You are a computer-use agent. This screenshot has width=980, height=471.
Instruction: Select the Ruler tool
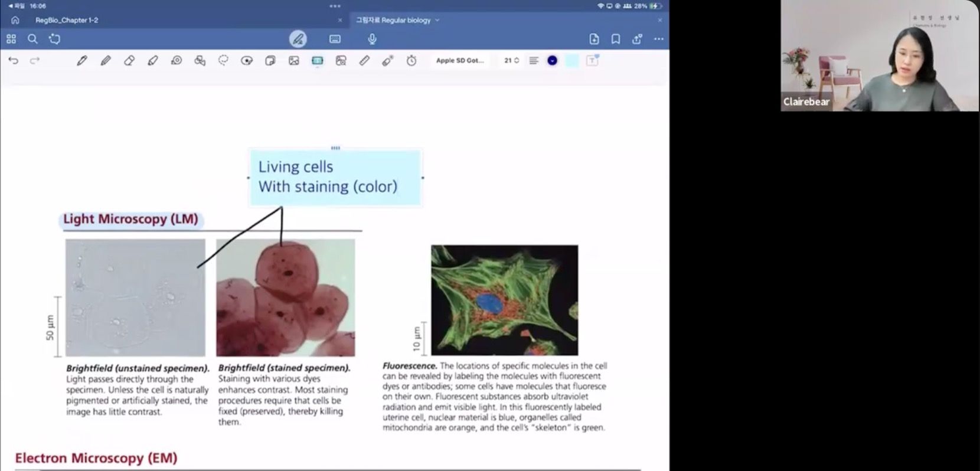coord(364,60)
